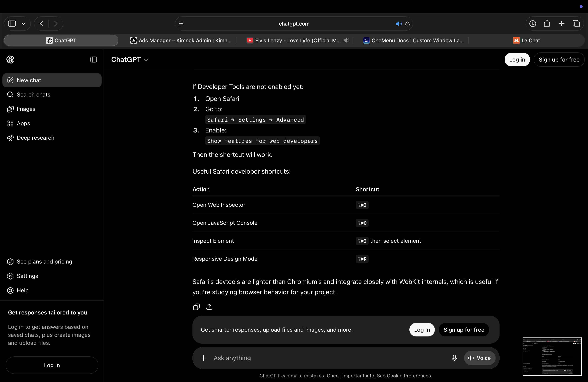This screenshot has height=382, width=588.
Task: Click the 'Open JavaScript Console' table cell
Action: click(225, 223)
